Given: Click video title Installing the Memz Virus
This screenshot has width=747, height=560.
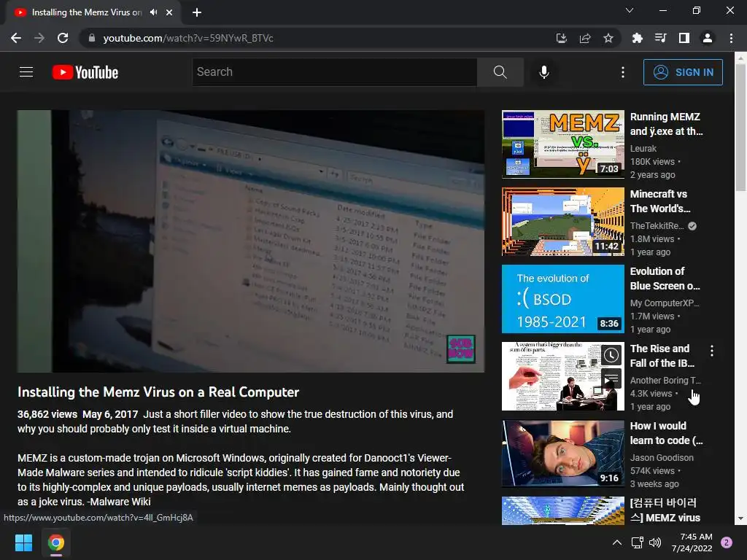Looking at the screenshot, I should point(158,392).
